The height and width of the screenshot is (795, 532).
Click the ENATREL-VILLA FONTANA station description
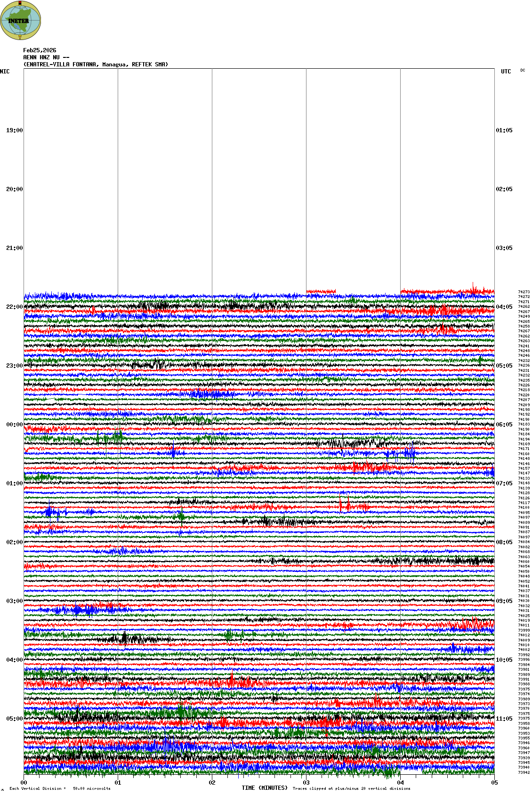point(96,64)
